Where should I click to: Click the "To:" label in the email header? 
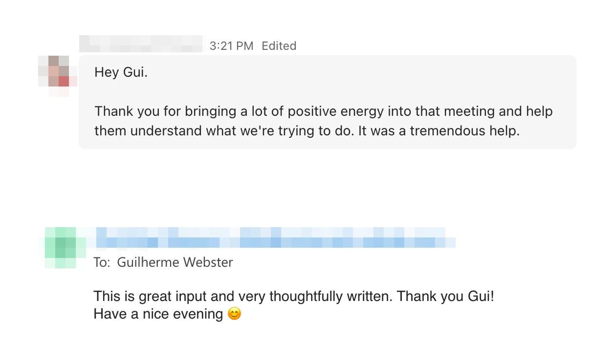[102, 262]
